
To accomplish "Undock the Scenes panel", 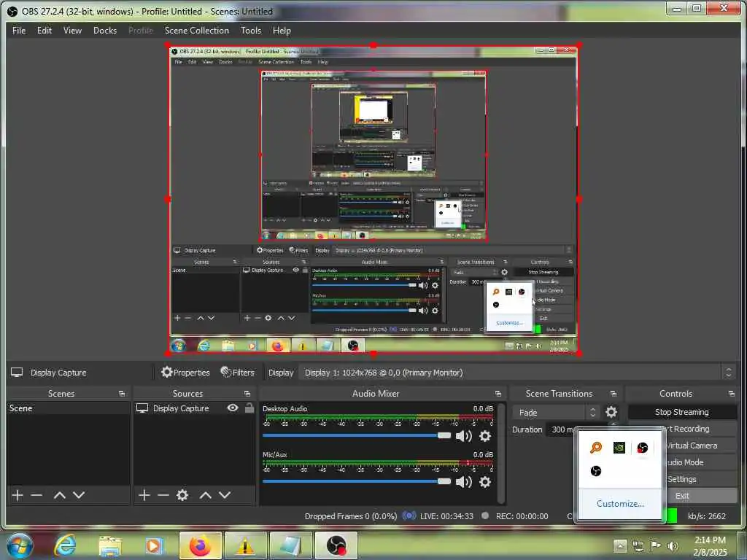I will [122, 393].
